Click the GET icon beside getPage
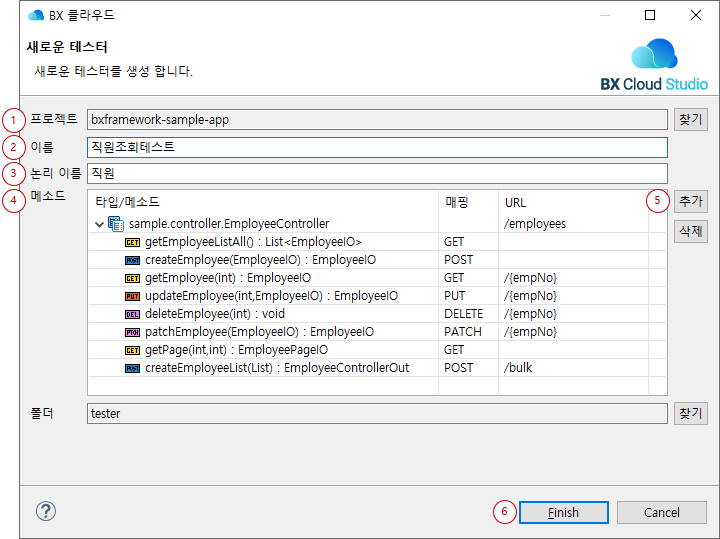This screenshot has width=720, height=539. [132, 350]
